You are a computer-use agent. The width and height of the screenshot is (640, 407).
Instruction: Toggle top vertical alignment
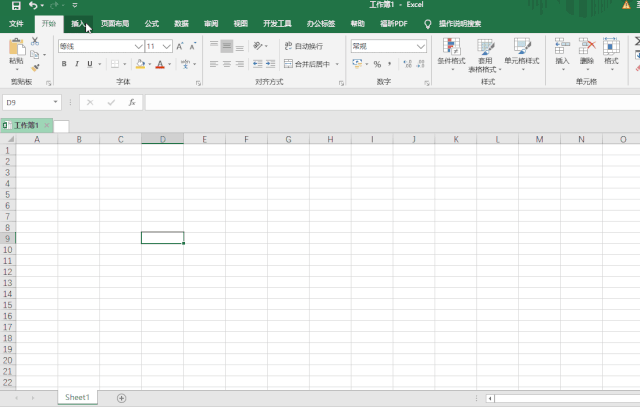click(x=214, y=46)
